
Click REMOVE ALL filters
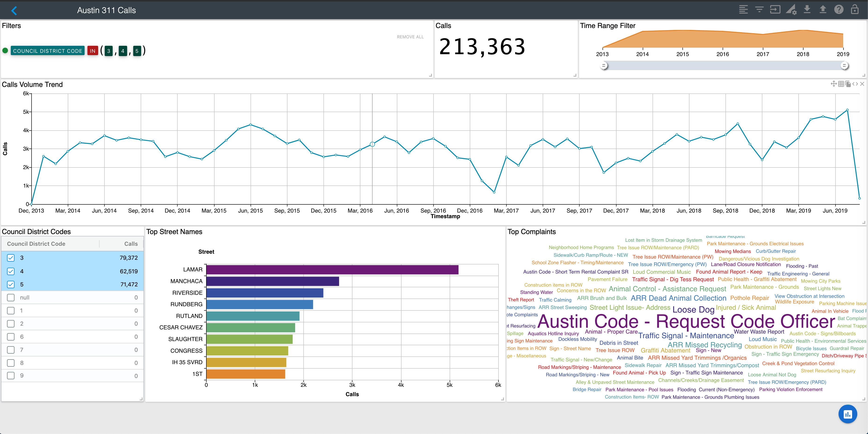(410, 37)
